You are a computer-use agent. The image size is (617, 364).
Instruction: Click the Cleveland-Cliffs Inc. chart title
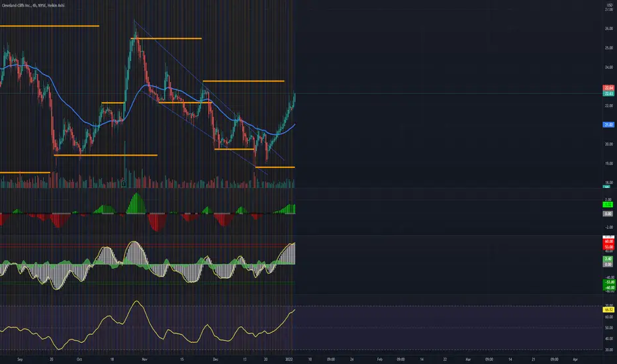pyautogui.click(x=33, y=5)
